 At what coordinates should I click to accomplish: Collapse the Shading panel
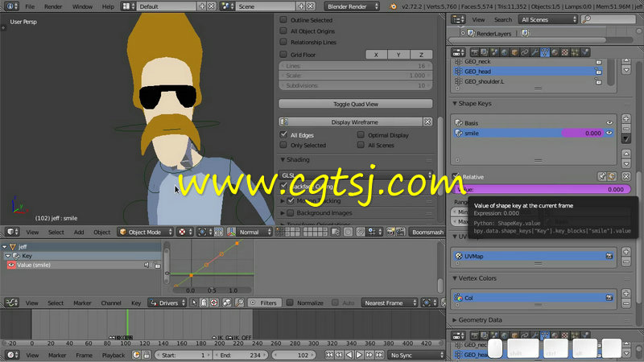click(x=283, y=159)
